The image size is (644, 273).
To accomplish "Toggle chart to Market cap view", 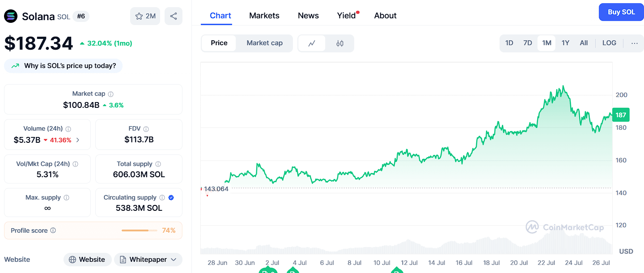I will click(265, 43).
